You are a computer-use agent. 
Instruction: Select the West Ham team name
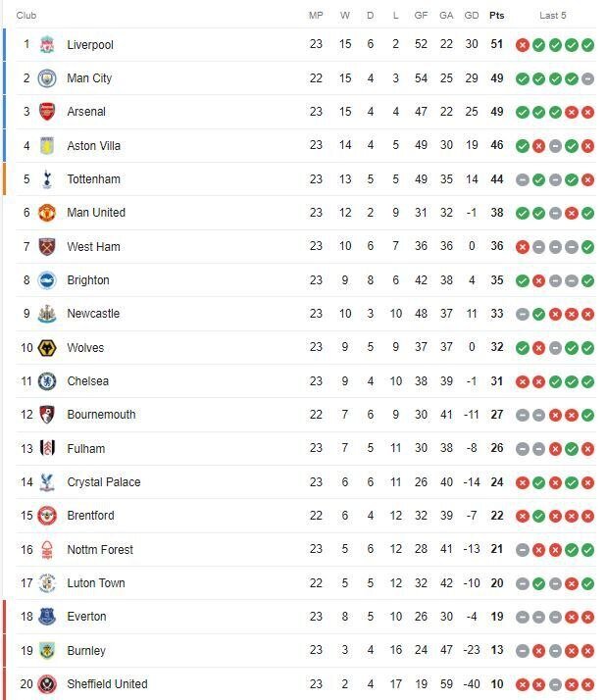(93, 247)
